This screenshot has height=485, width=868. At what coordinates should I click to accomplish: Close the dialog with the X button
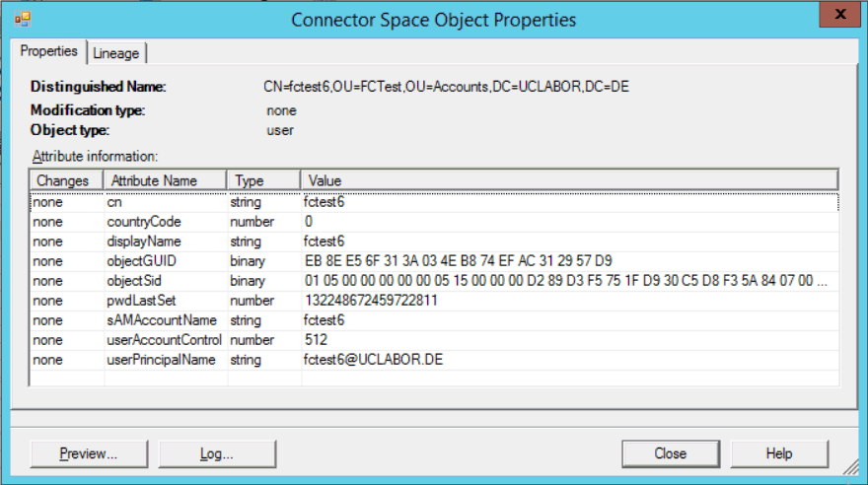pos(839,14)
